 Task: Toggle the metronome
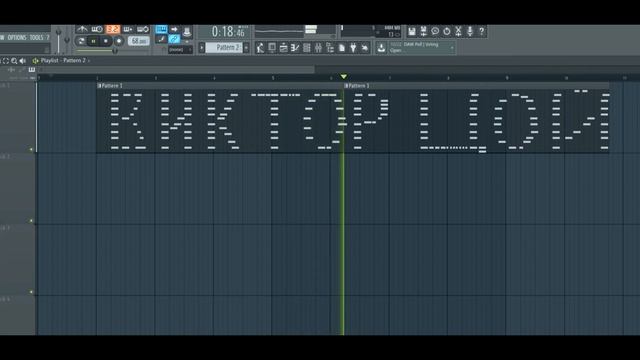82,29
